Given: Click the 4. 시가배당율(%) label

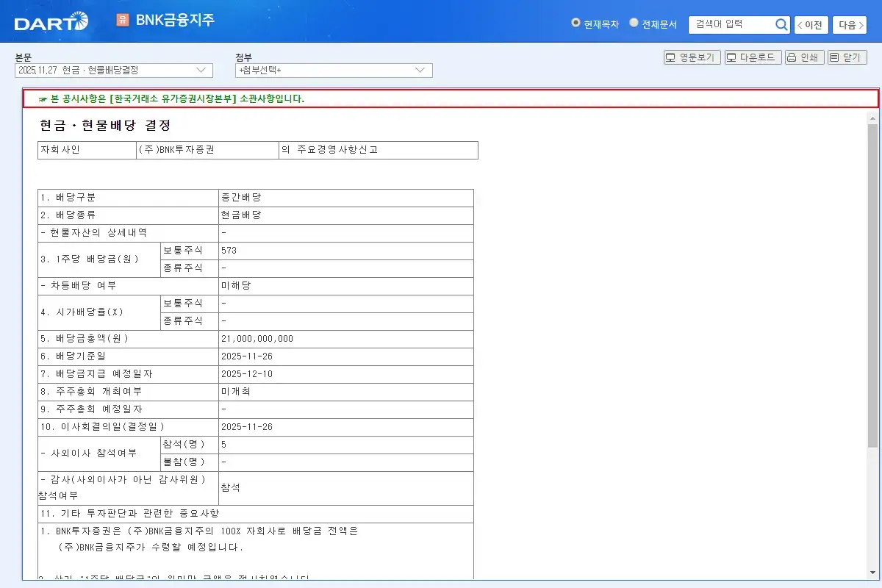Looking at the screenshot, I should click(82, 312).
